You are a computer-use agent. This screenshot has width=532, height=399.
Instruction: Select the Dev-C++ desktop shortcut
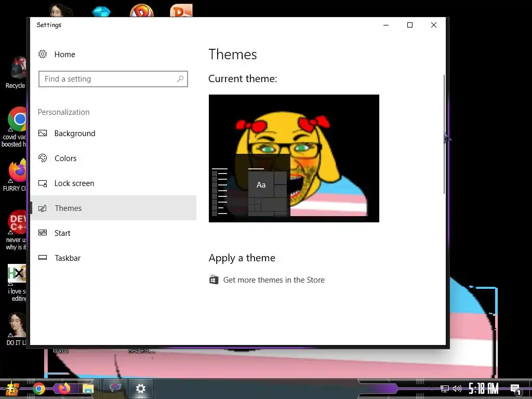(x=16, y=230)
